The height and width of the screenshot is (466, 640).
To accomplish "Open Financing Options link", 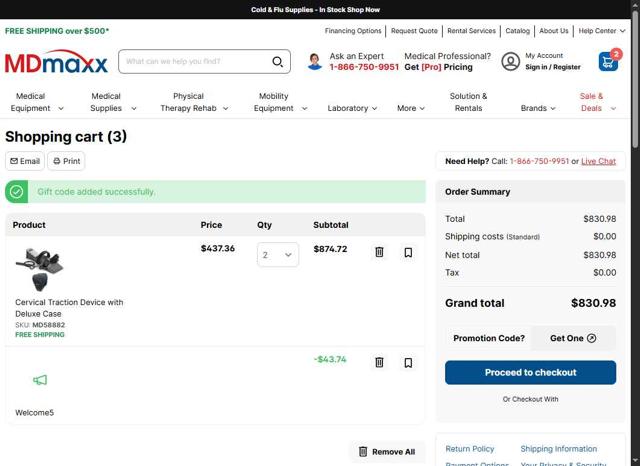I will pyautogui.click(x=353, y=31).
